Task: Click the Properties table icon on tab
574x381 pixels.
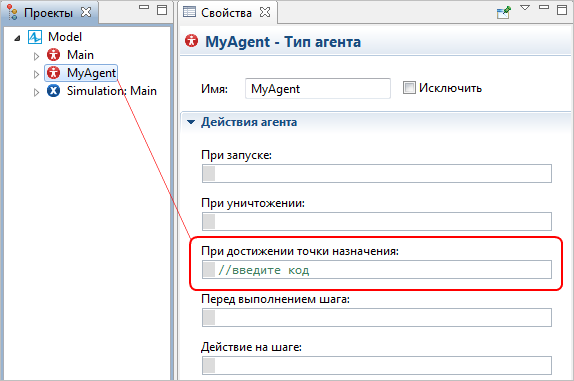Action: point(189,12)
